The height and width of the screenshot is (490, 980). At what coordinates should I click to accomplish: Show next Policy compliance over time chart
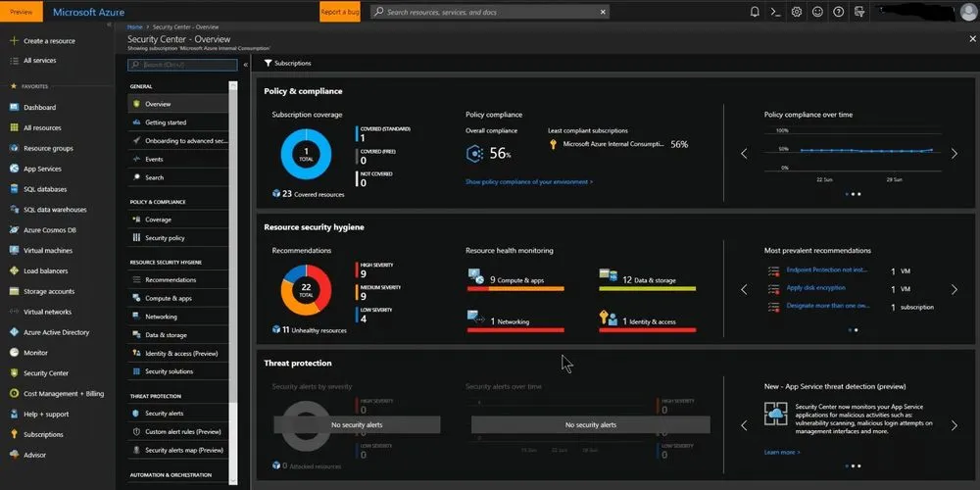(955, 154)
